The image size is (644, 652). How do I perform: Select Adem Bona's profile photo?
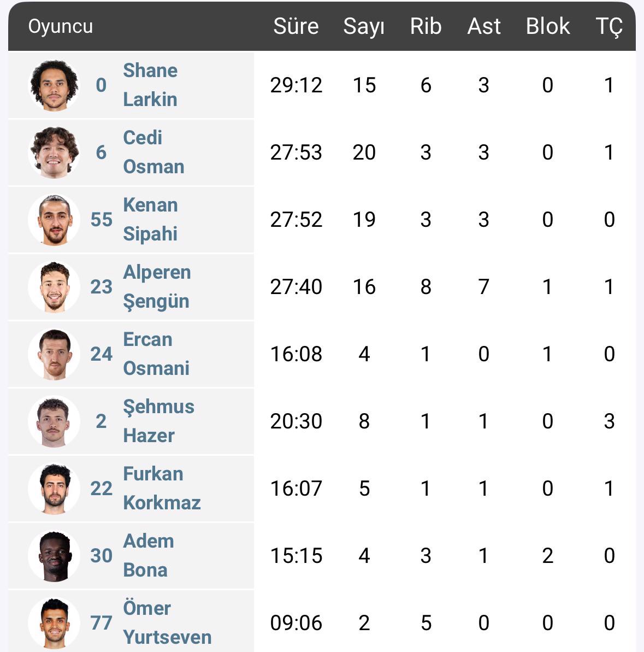(54, 556)
